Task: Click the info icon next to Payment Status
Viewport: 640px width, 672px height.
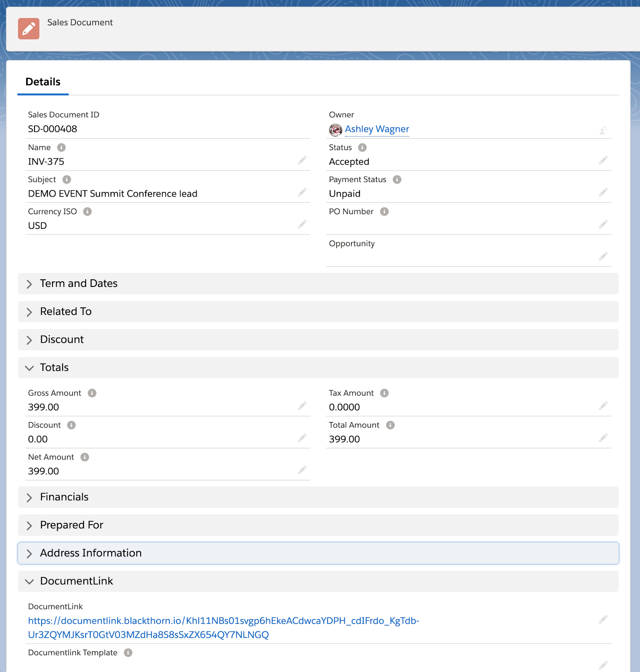Action: tap(397, 179)
